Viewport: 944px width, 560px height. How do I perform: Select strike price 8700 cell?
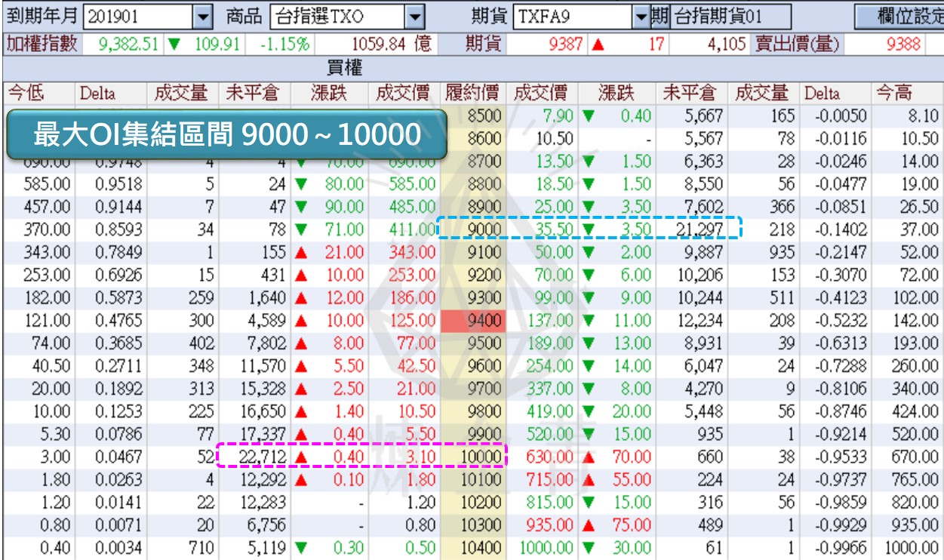pyautogui.click(x=473, y=162)
